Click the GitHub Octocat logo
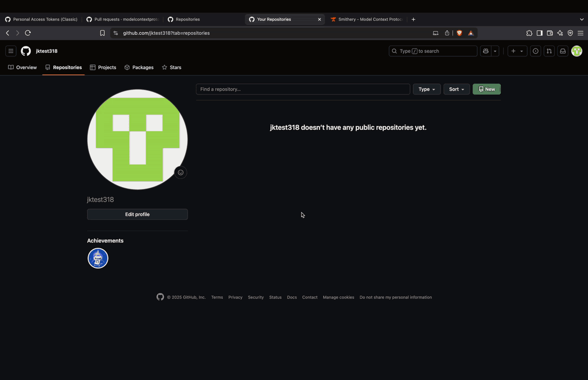The height and width of the screenshot is (380, 588). click(x=25, y=51)
